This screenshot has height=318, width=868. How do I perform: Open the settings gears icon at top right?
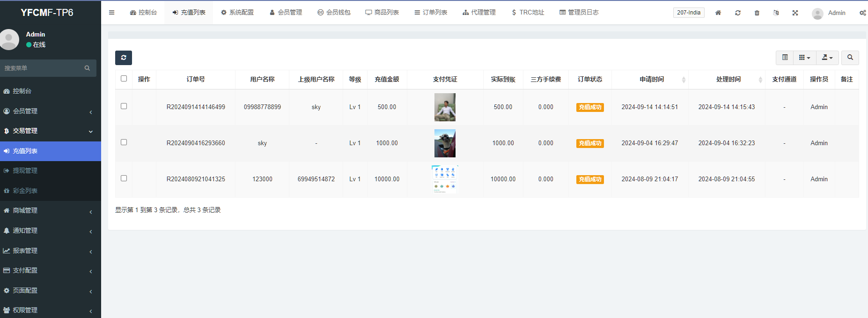pos(862,13)
